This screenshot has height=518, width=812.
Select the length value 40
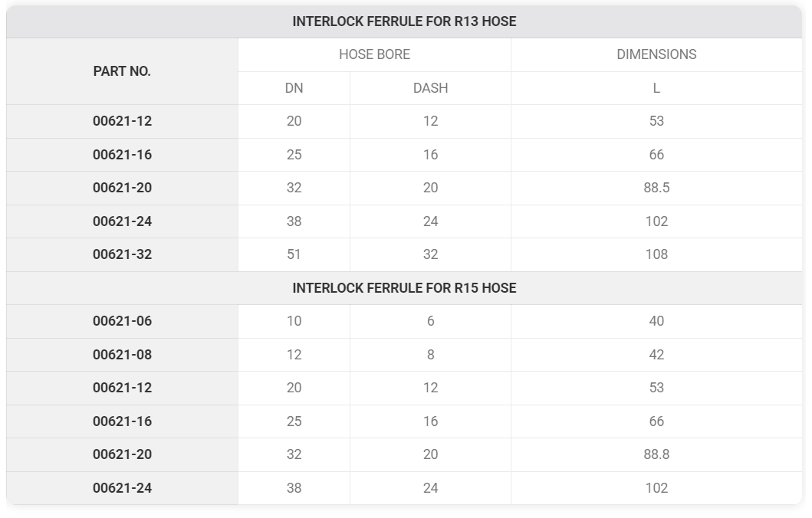656,321
